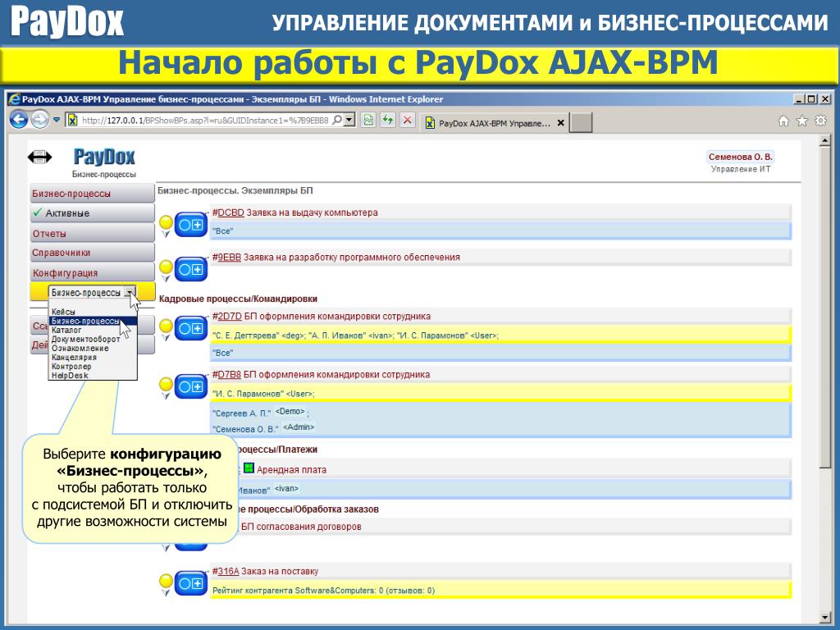This screenshot has width=840, height=630.
Task: Open a new blank browser tab
Action: 581,123
